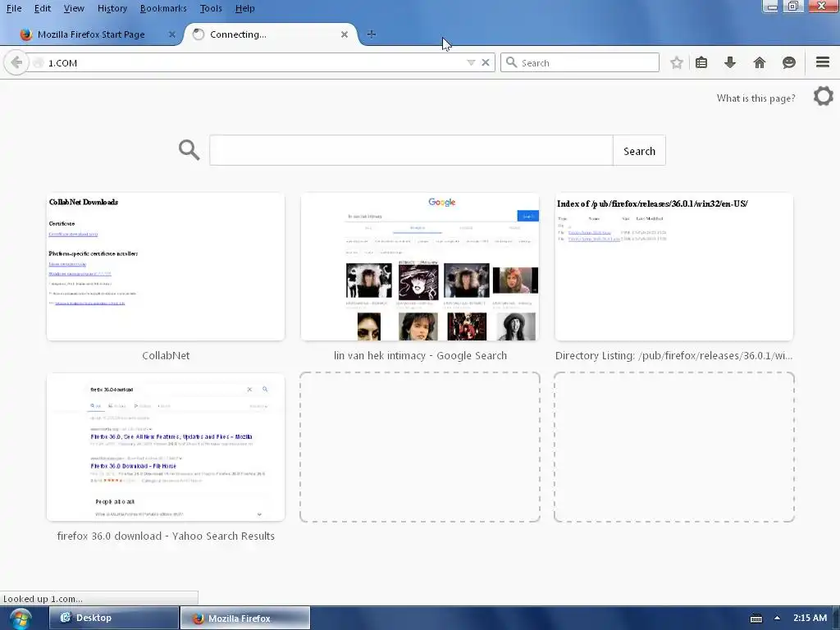This screenshot has width=840, height=630.
Task: Click the back arrow navigation button
Action: click(x=16, y=62)
